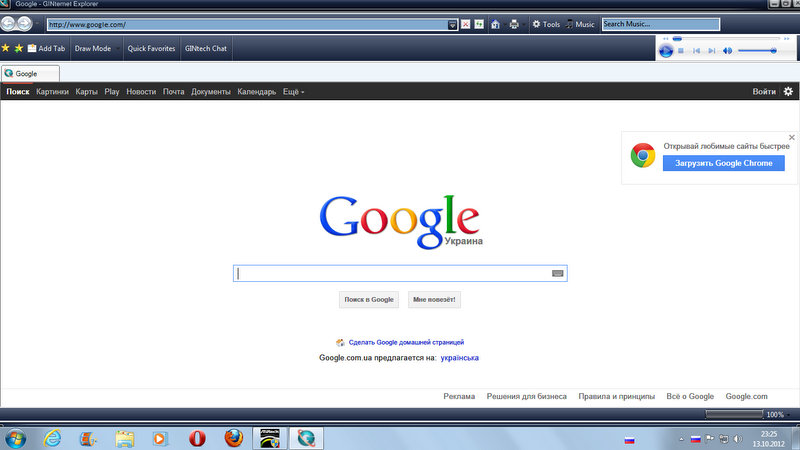Image resolution: width=800 pixels, height=450 pixels.
Task: Open Документы in Google's top bar
Action: (211, 92)
